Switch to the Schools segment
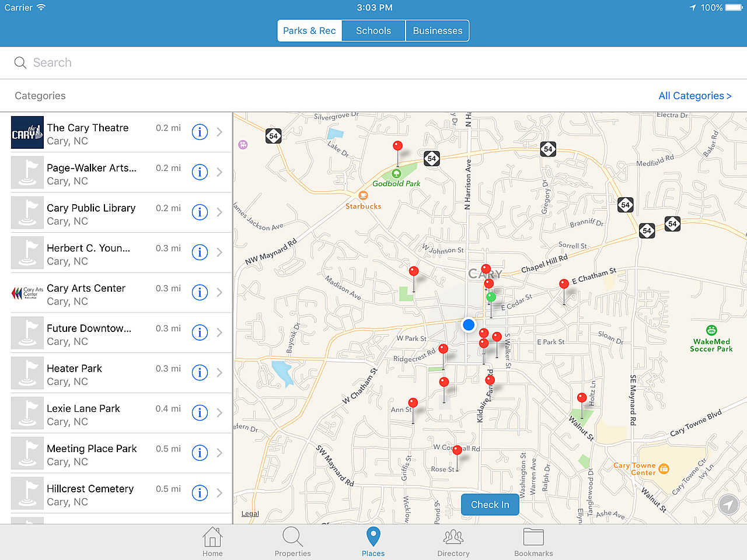 pos(373,31)
